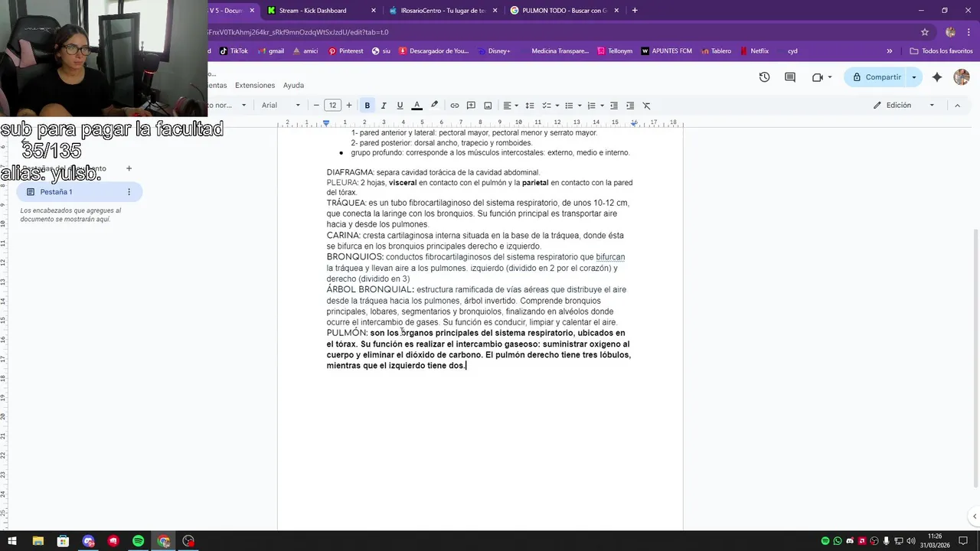980x551 pixels.
Task: Switch to the PULMON TODO search tab
Action: 563,11
